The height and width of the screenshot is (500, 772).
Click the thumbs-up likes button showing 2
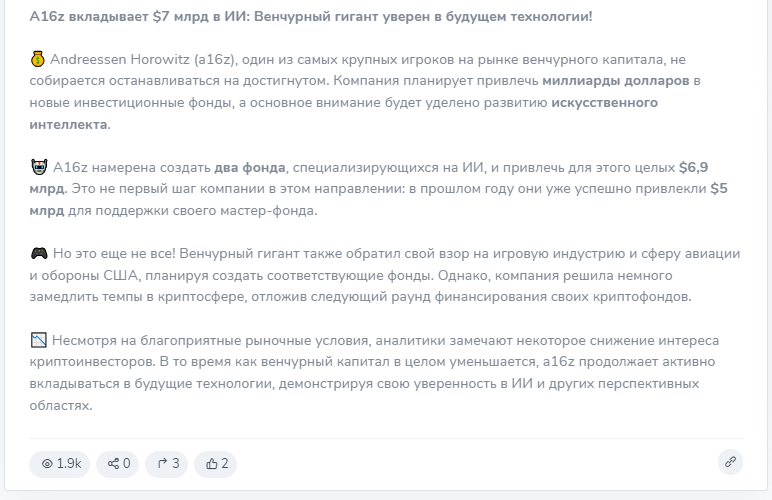216,464
